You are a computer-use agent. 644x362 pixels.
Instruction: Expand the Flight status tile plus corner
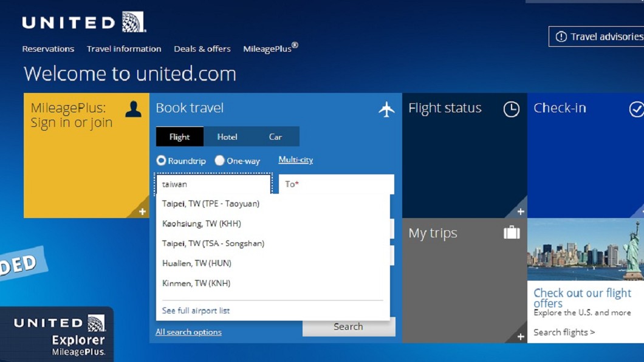coord(521,211)
